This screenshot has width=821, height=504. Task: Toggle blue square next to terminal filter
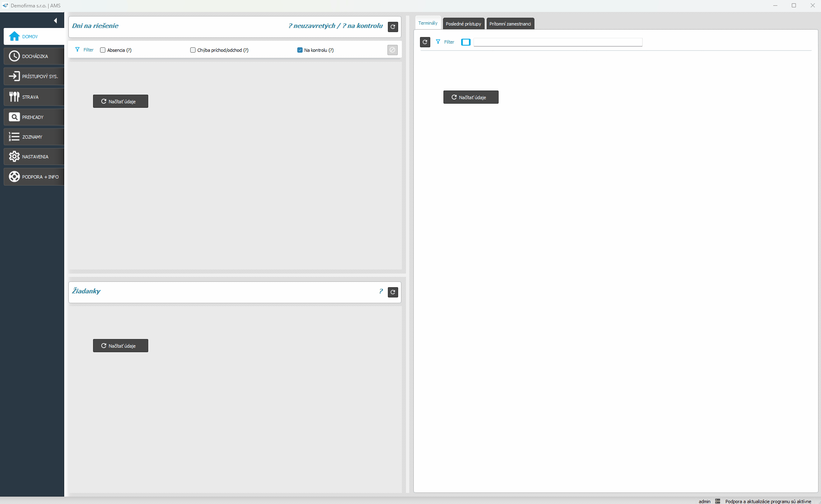coord(466,42)
